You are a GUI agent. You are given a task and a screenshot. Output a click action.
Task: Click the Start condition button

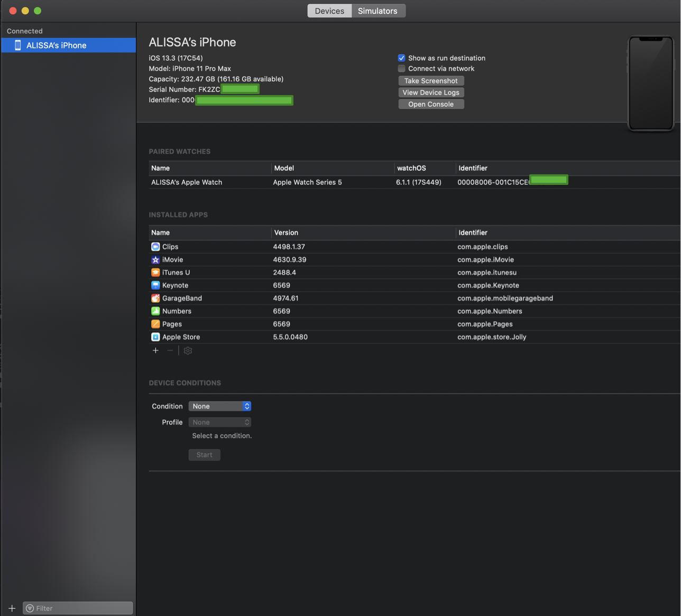coord(205,455)
